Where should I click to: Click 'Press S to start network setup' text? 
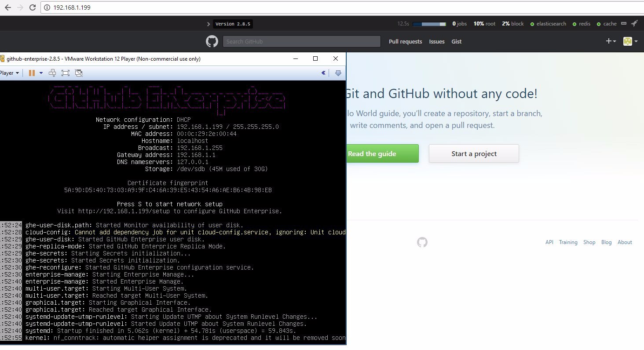tap(170, 204)
